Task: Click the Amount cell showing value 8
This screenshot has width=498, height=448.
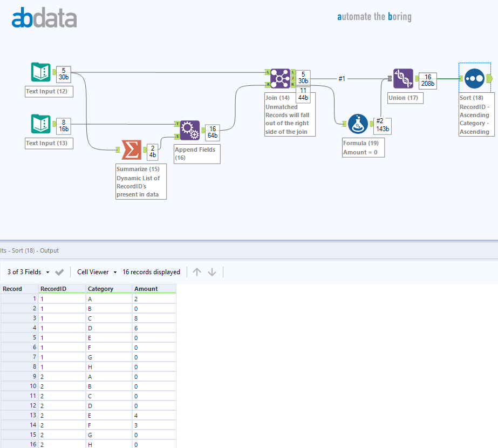Action: 154,318
